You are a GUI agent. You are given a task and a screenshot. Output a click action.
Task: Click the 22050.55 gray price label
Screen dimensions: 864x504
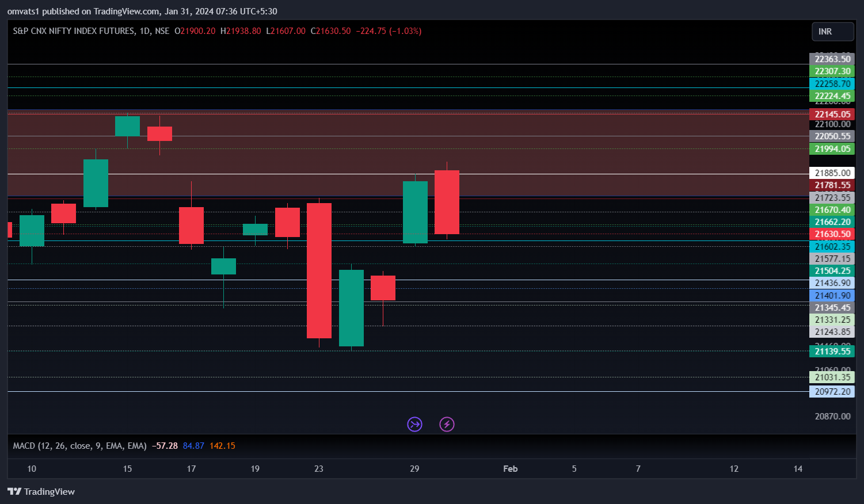tap(832, 136)
